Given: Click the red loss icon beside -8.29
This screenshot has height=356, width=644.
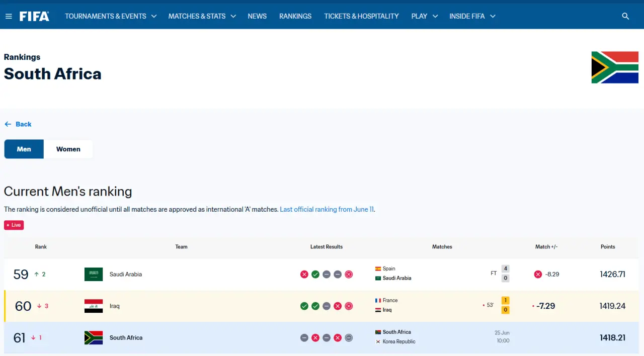Looking at the screenshot, I should click(x=538, y=274).
